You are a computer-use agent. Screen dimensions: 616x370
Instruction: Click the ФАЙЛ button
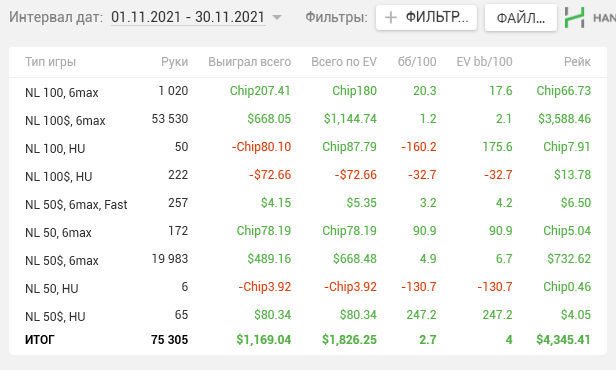click(x=521, y=18)
